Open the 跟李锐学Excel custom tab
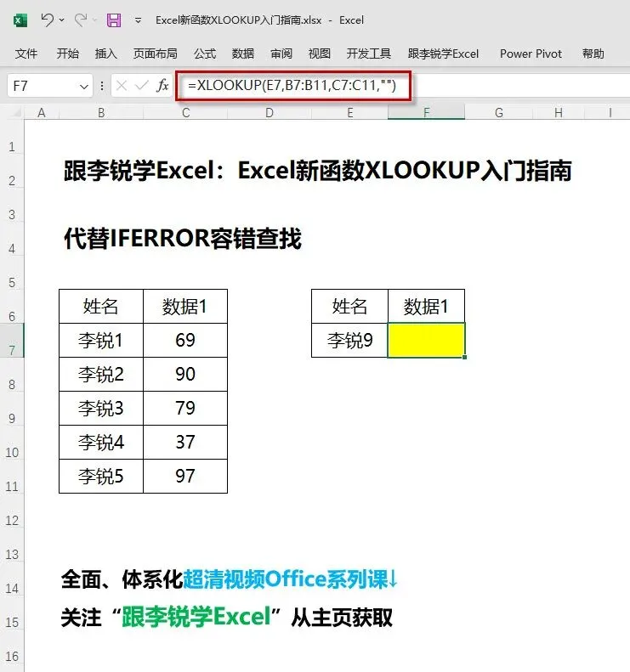630x672 pixels. [x=443, y=54]
